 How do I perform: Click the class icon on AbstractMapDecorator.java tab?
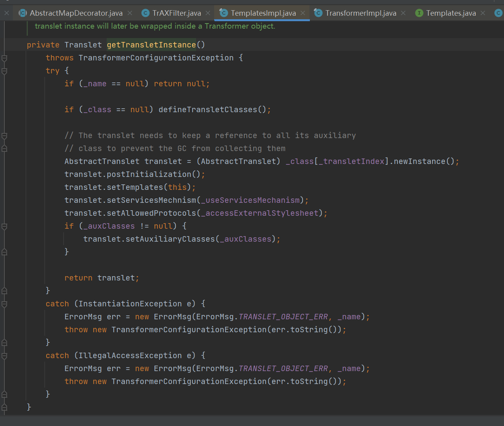tap(23, 13)
